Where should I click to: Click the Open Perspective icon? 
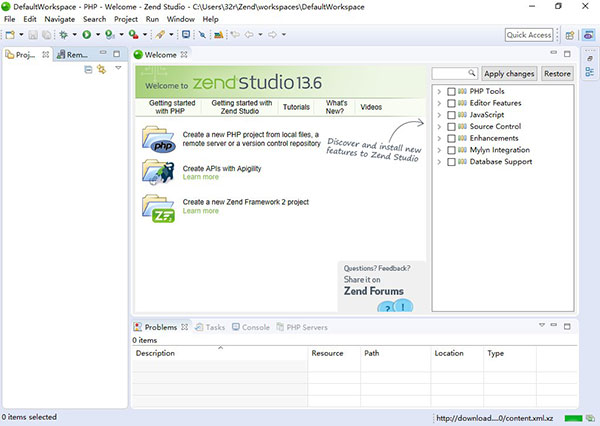[570, 35]
